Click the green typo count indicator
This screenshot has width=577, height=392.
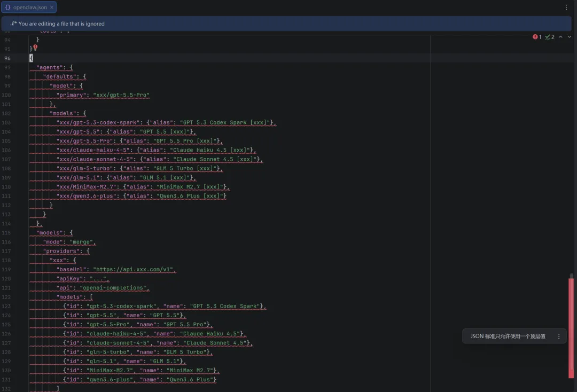click(x=550, y=37)
